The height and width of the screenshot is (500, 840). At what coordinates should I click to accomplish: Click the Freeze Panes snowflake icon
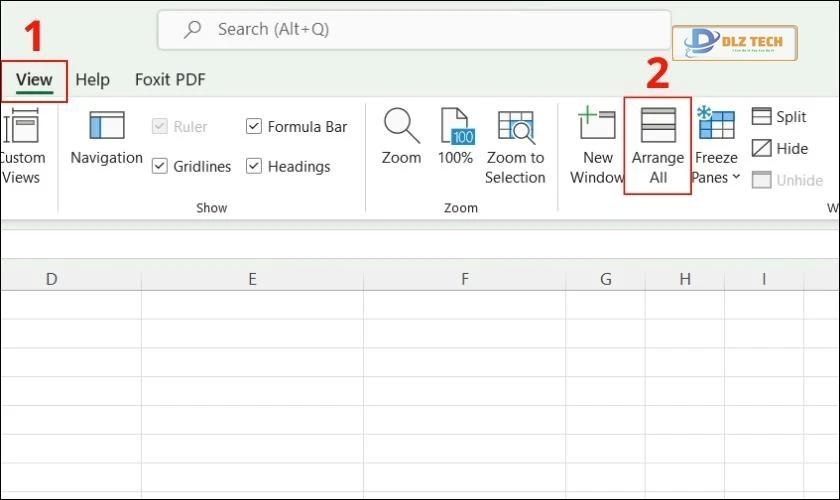click(x=716, y=123)
